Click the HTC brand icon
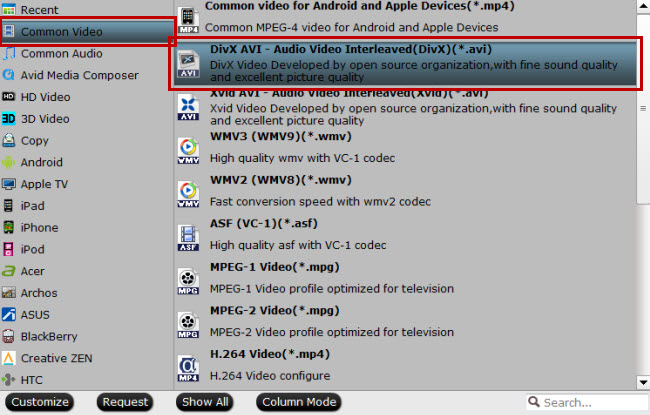This screenshot has width=650, height=415. 9,379
